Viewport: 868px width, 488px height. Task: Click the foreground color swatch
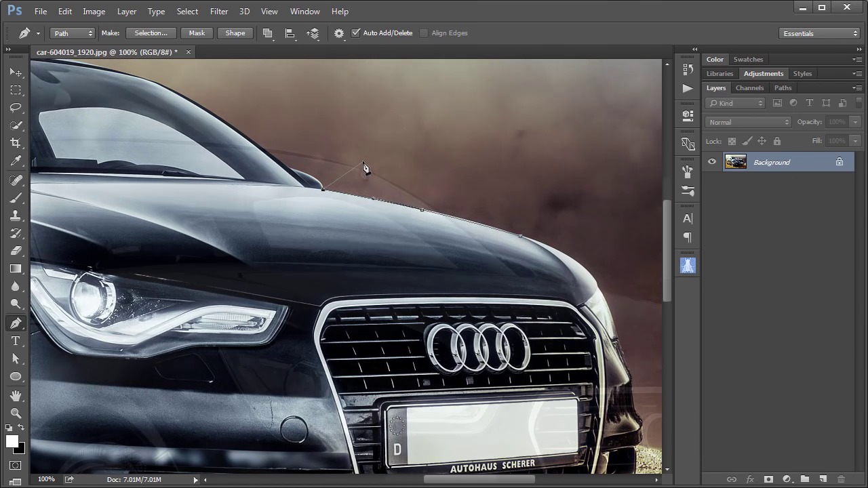tap(12, 441)
